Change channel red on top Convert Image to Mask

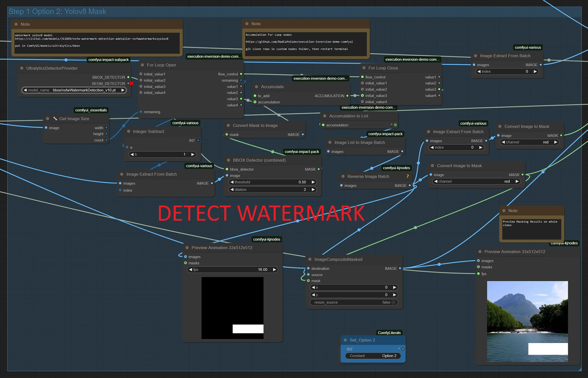point(530,142)
